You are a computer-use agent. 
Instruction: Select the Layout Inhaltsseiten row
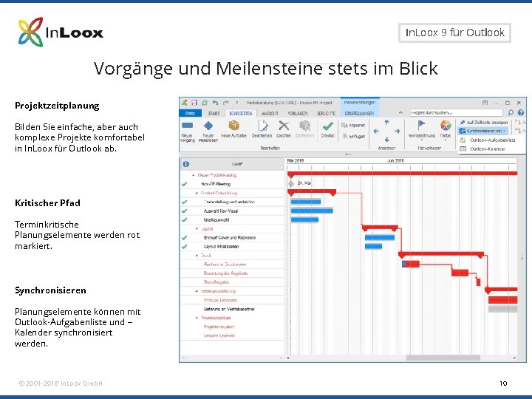(232, 246)
